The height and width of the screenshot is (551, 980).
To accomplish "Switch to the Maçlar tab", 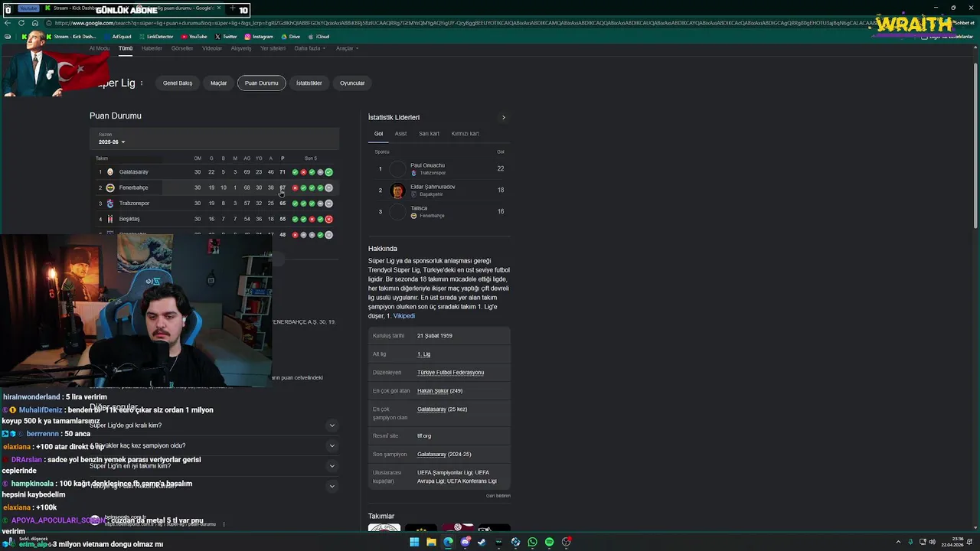I will coord(219,83).
